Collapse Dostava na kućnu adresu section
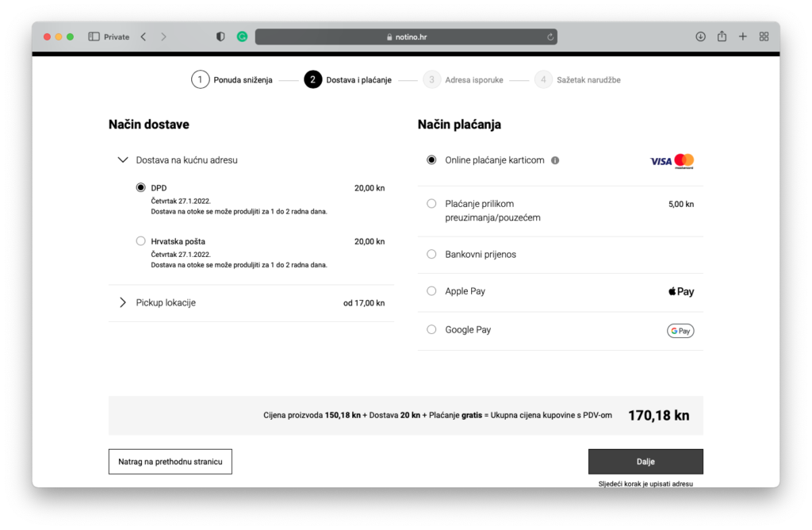This screenshot has width=812, height=530. coord(123,159)
